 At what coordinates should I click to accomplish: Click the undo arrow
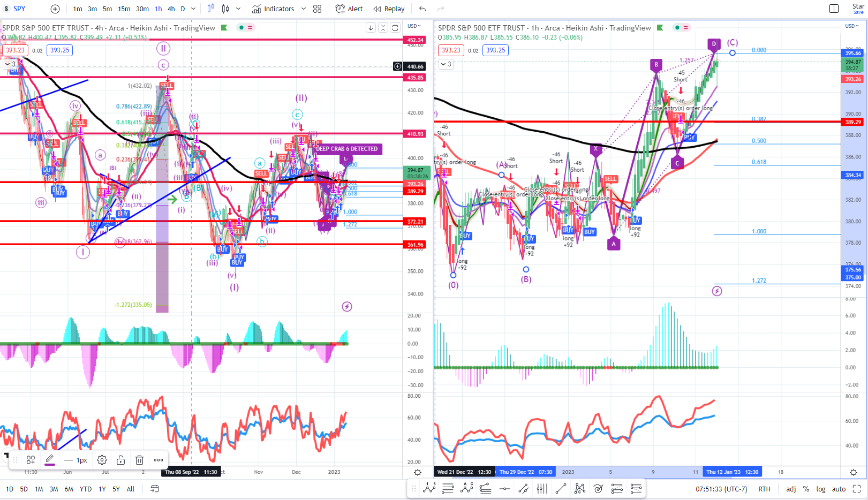[422, 9]
